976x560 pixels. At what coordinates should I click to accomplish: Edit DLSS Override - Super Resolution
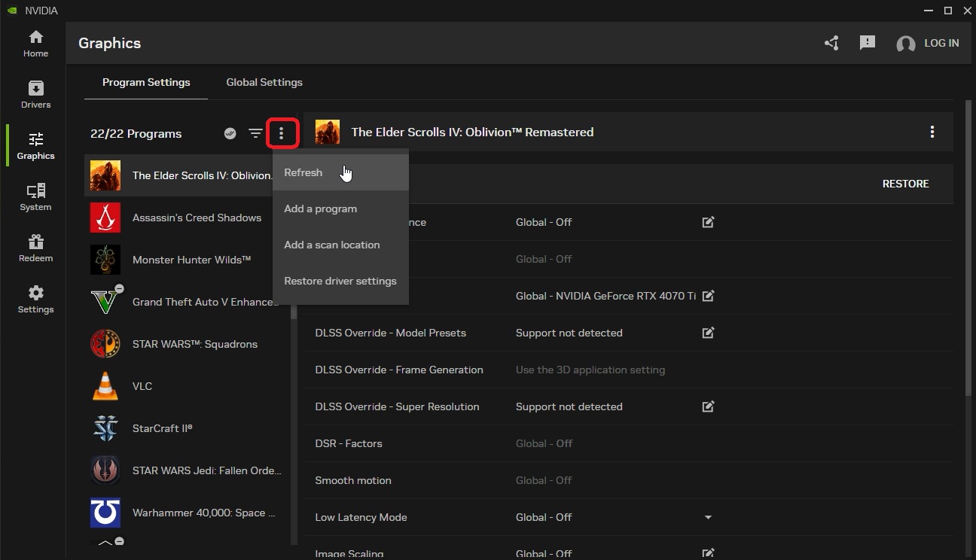point(708,406)
